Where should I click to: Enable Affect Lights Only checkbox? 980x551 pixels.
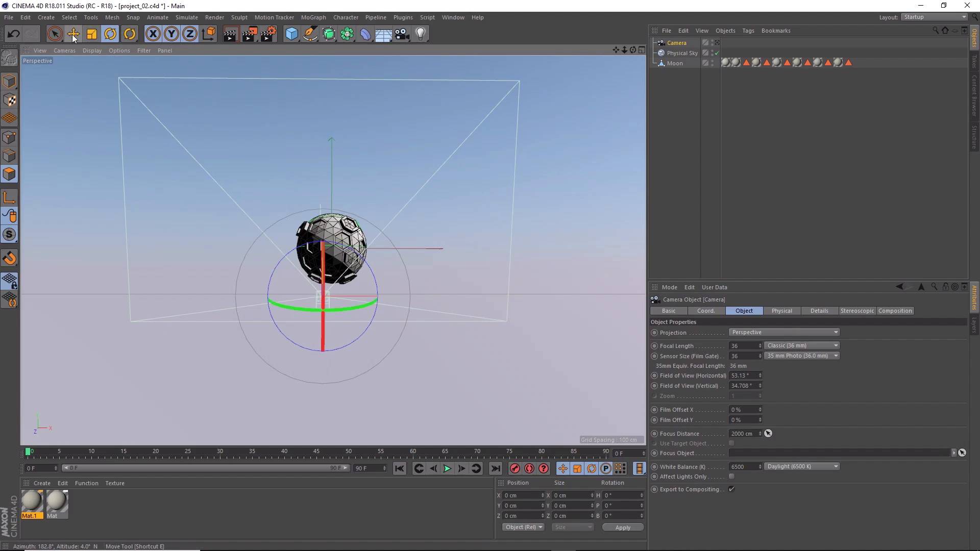point(731,477)
